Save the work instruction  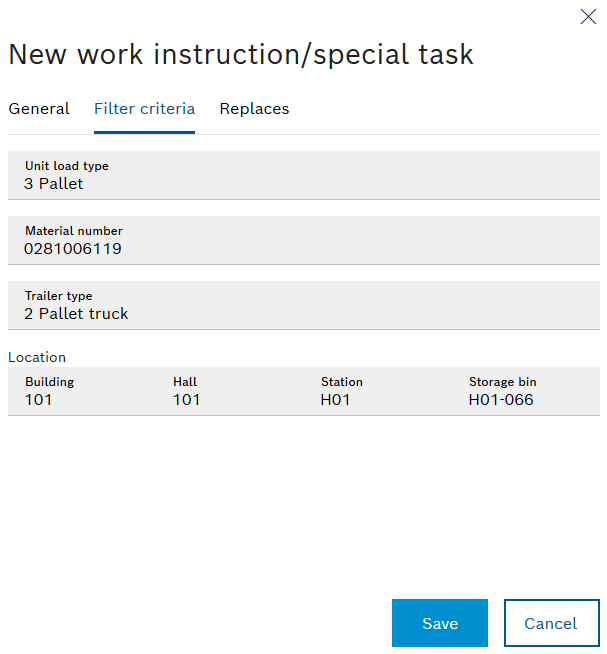440,623
